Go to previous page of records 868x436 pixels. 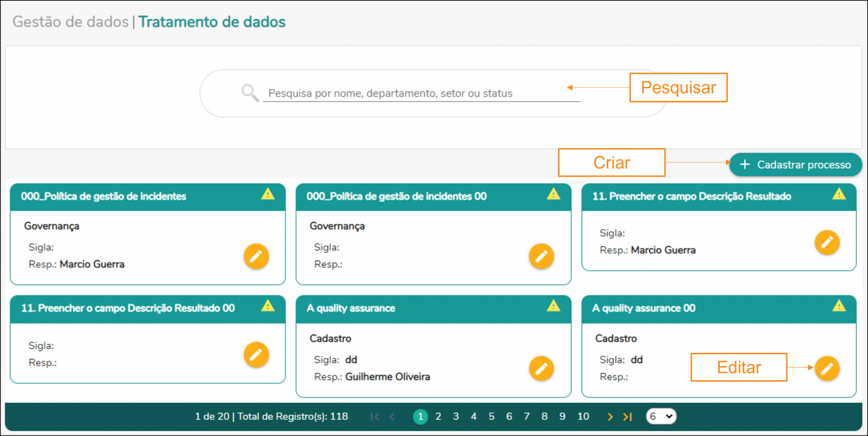392,416
